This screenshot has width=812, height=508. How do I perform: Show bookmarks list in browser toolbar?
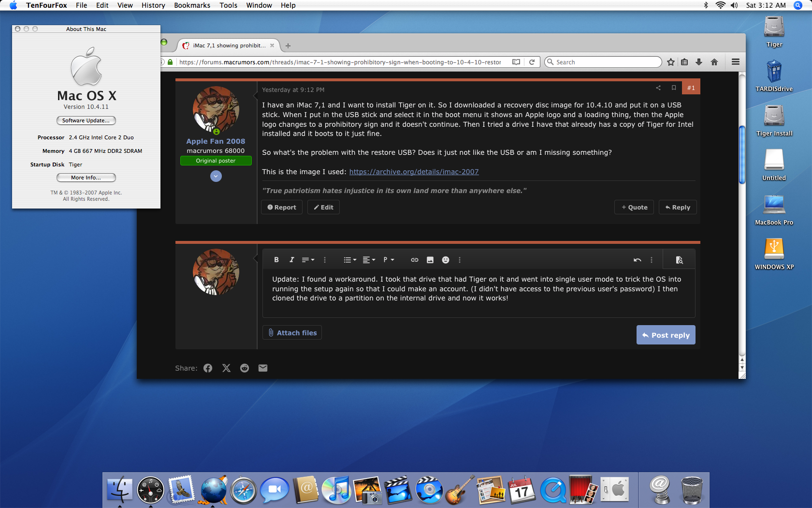684,62
